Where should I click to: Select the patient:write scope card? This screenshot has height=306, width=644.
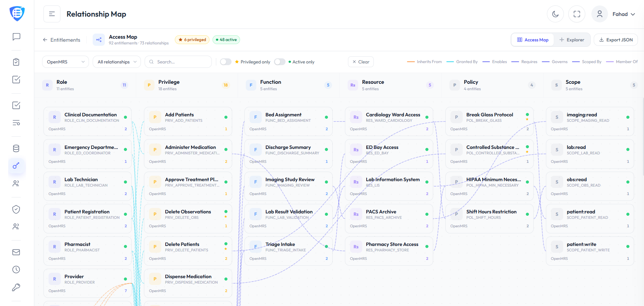[590, 251]
